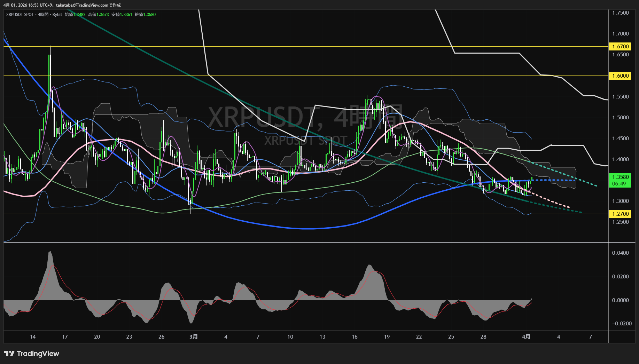This screenshot has height=364, width=639.
Task: Click date 19 on the time axis
Action: 387,337
